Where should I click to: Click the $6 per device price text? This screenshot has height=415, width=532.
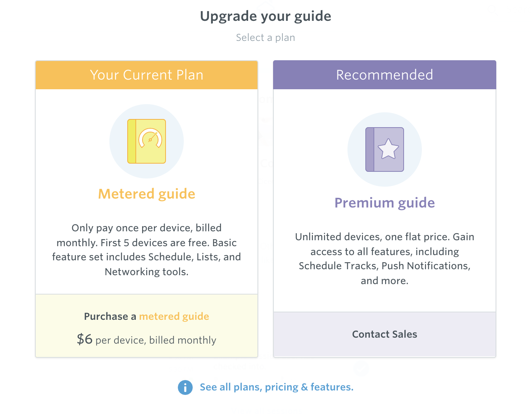pyautogui.click(x=147, y=340)
